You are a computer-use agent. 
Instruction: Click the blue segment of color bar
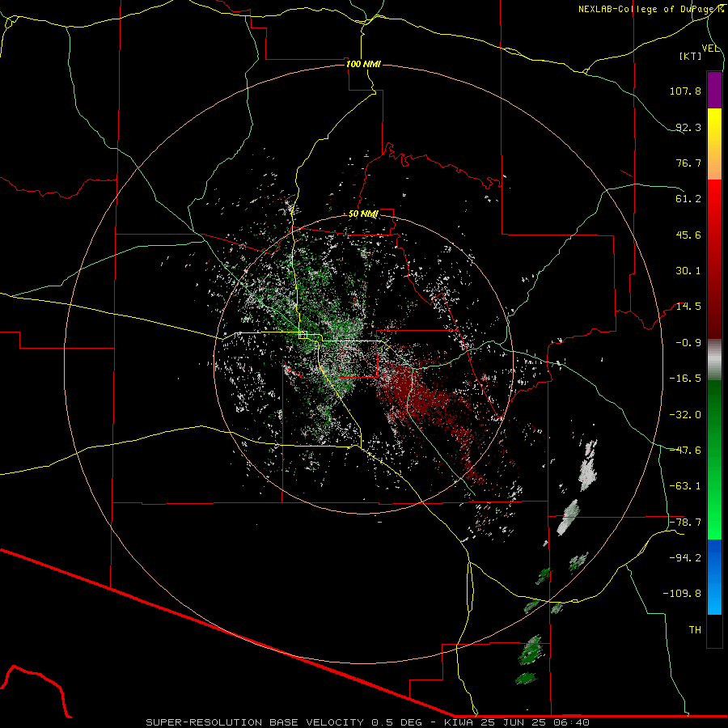pyautogui.click(x=714, y=577)
